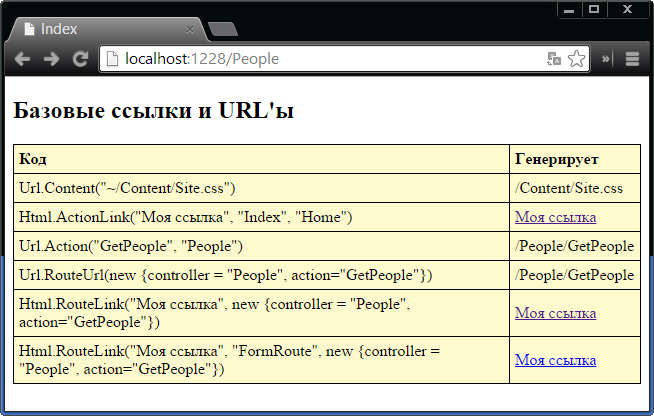Maximize the browser window

click(594, 9)
